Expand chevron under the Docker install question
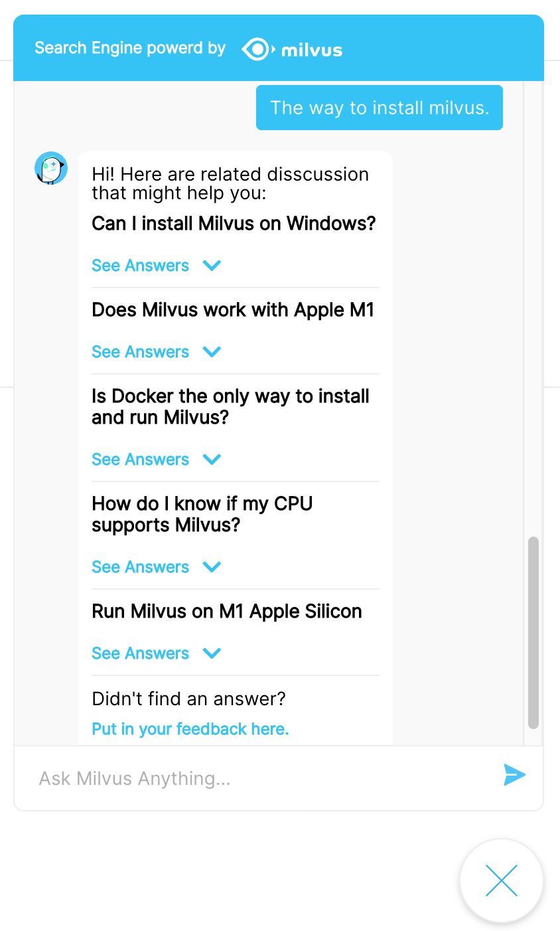Screen dimensions: 560x931 [212, 460]
